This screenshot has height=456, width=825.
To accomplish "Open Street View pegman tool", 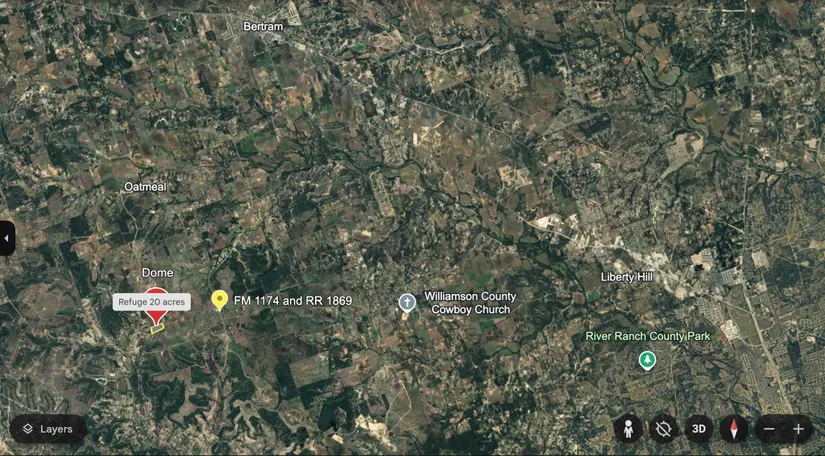I will (628, 429).
